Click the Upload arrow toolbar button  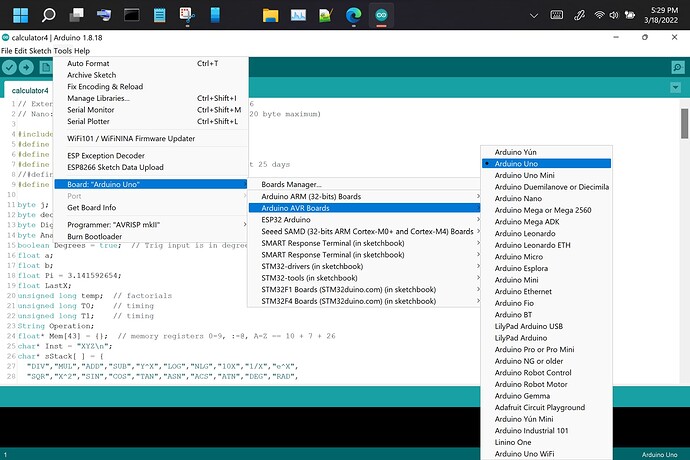28,67
